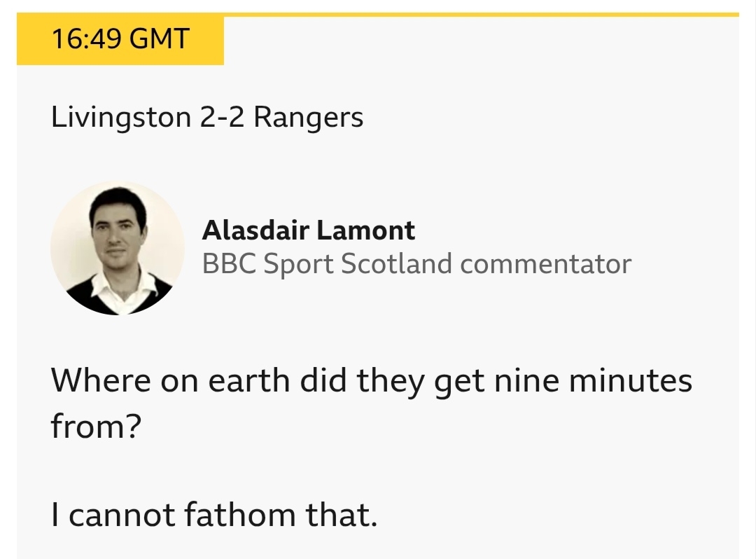Click the Alasdair Lamont profile photo
Image resolution: width=756 pixels, height=559 pixels.
118,248
